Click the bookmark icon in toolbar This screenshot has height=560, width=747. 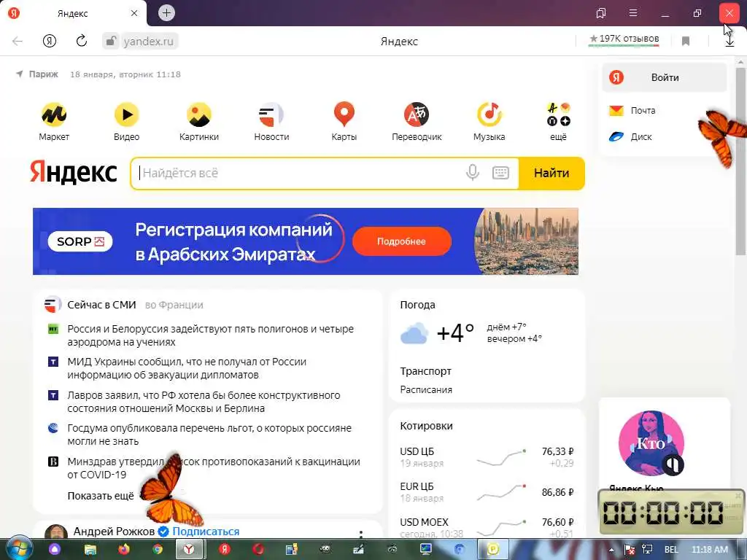686,42
